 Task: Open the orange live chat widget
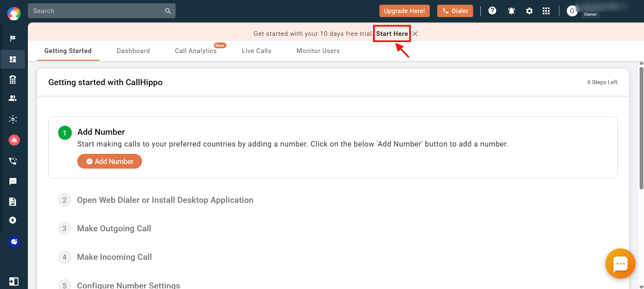click(x=620, y=264)
